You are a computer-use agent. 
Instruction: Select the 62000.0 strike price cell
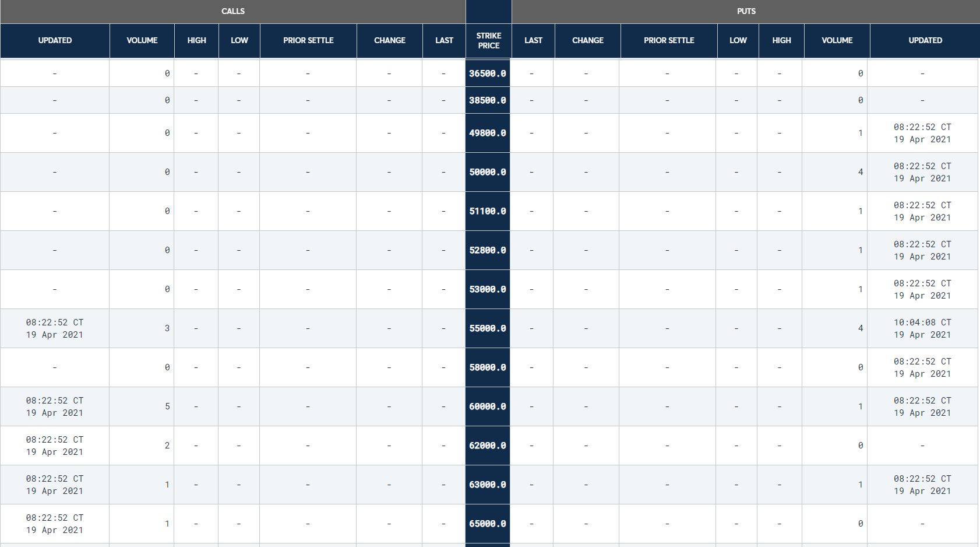tap(488, 446)
